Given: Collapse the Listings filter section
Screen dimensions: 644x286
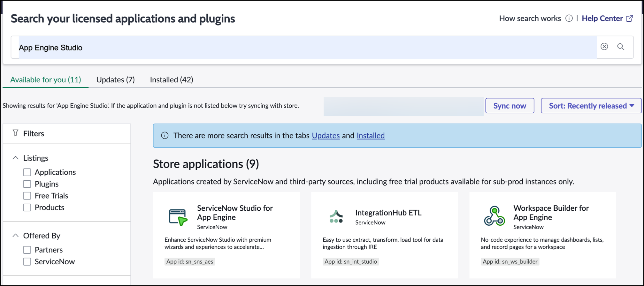Looking at the screenshot, I should [x=15, y=158].
